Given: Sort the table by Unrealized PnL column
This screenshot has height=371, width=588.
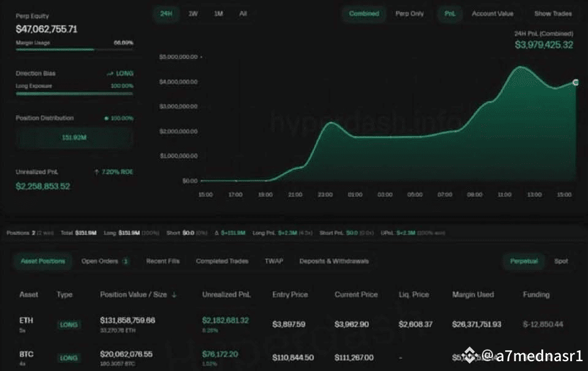Looking at the screenshot, I should [x=226, y=295].
